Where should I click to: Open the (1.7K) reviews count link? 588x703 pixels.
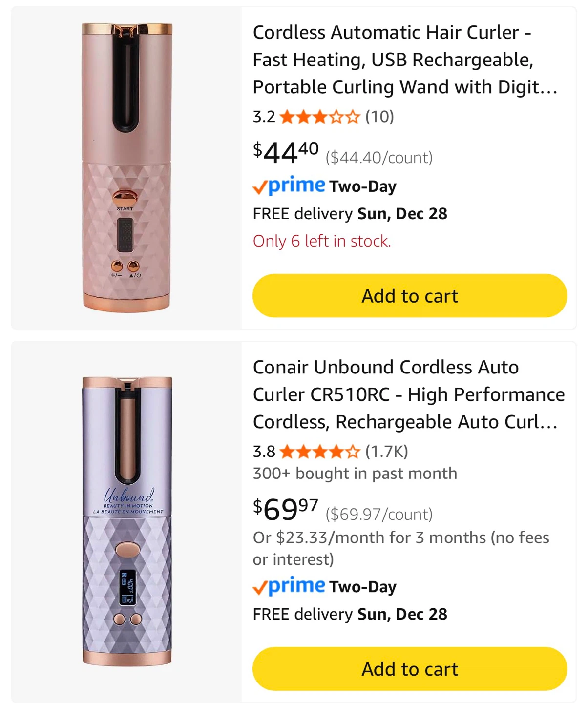(386, 452)
